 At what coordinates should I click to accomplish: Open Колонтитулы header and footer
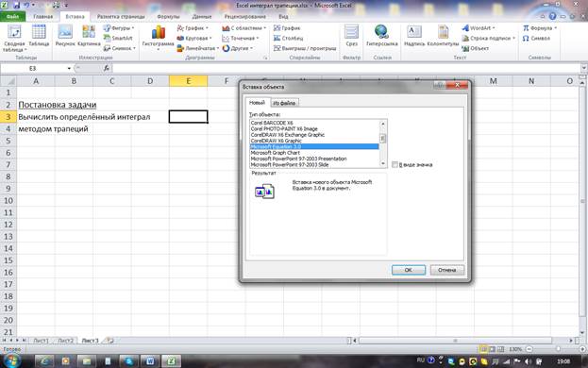click(443, 36)
